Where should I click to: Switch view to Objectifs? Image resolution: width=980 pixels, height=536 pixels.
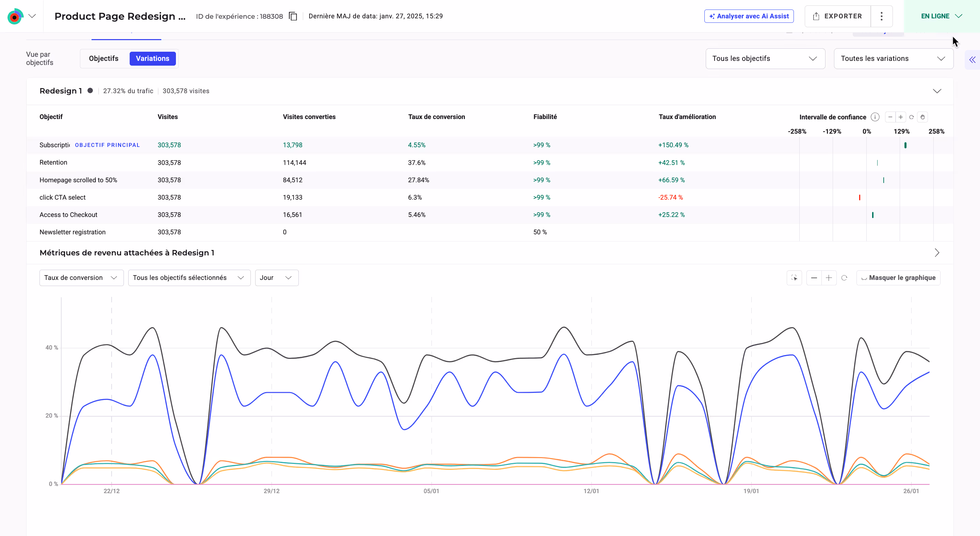click(103, 58)
